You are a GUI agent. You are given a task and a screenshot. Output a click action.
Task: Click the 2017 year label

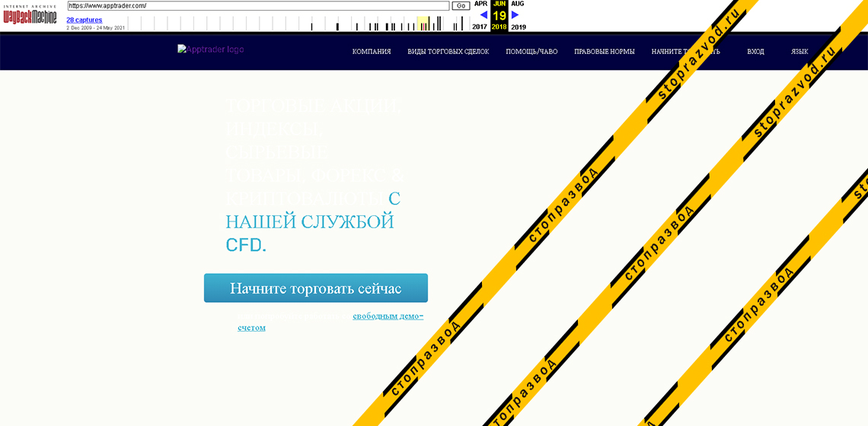(480, 27)
